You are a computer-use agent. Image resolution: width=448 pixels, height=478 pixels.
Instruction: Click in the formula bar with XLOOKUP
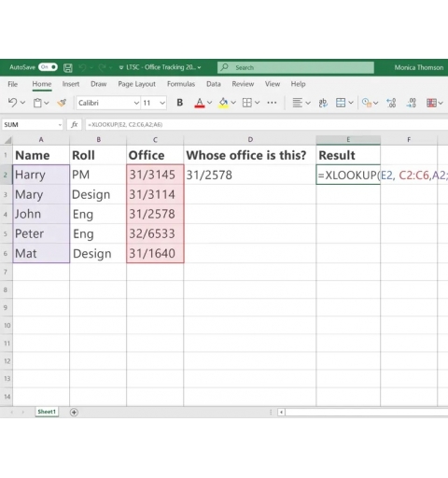coord(266,125)
